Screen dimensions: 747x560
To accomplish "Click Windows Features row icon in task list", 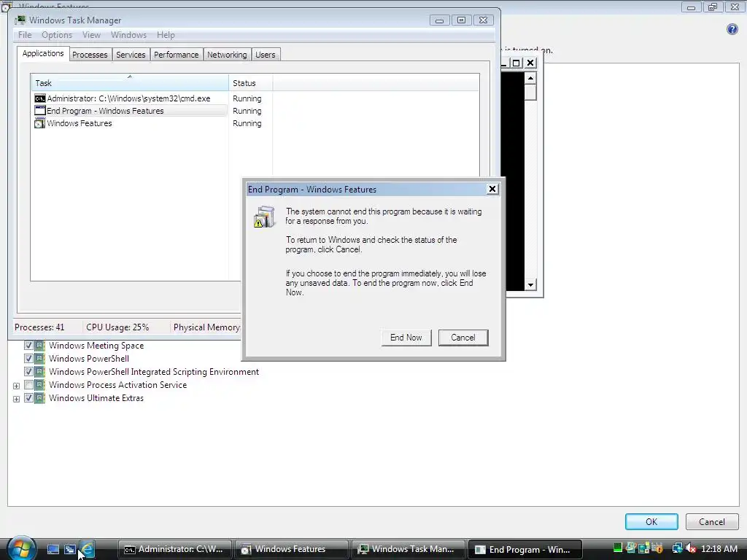I will 40,123.
